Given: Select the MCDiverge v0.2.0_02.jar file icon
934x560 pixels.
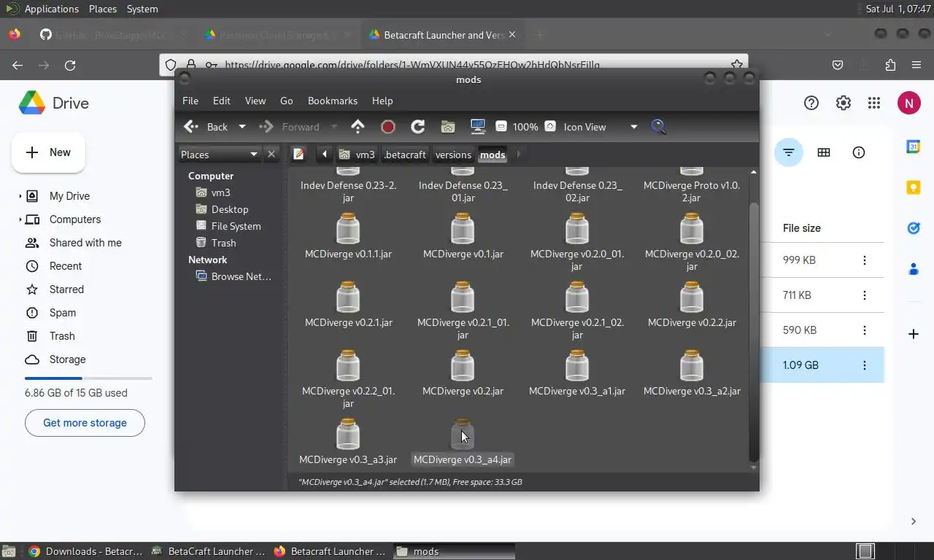Looking at the screenshot, I should tap(692, 229).
